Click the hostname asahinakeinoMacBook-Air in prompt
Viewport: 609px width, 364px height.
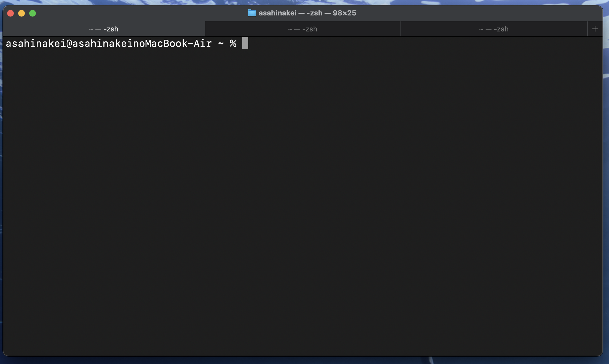[142, 43]
